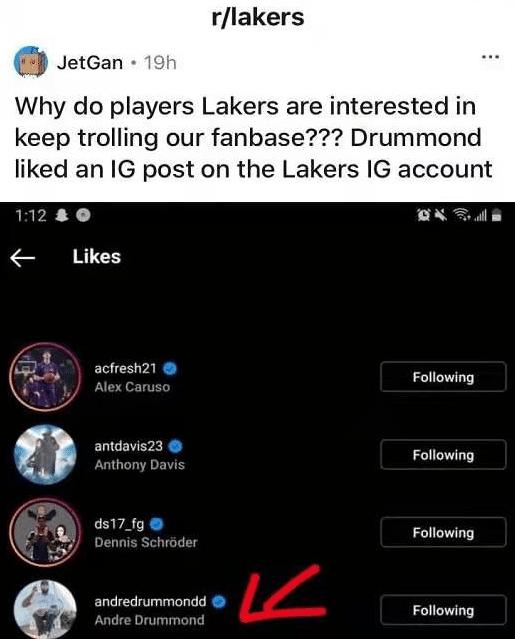Open Alex Caruso's profile picture
This screenshot has height=639, width=515.
[45, 377]
